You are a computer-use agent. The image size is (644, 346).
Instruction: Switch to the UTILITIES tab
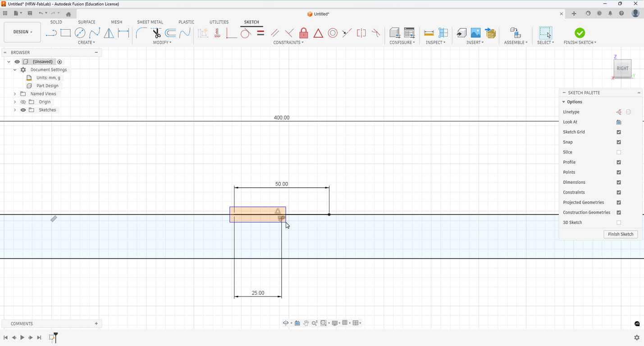click(x=219, y=22)
